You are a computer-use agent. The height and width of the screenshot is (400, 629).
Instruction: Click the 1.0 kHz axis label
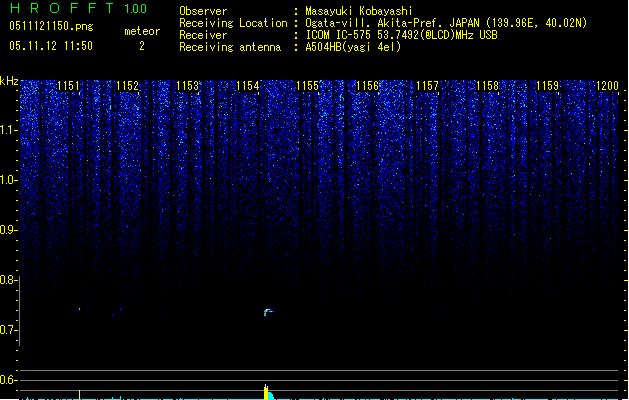point(9,180)
